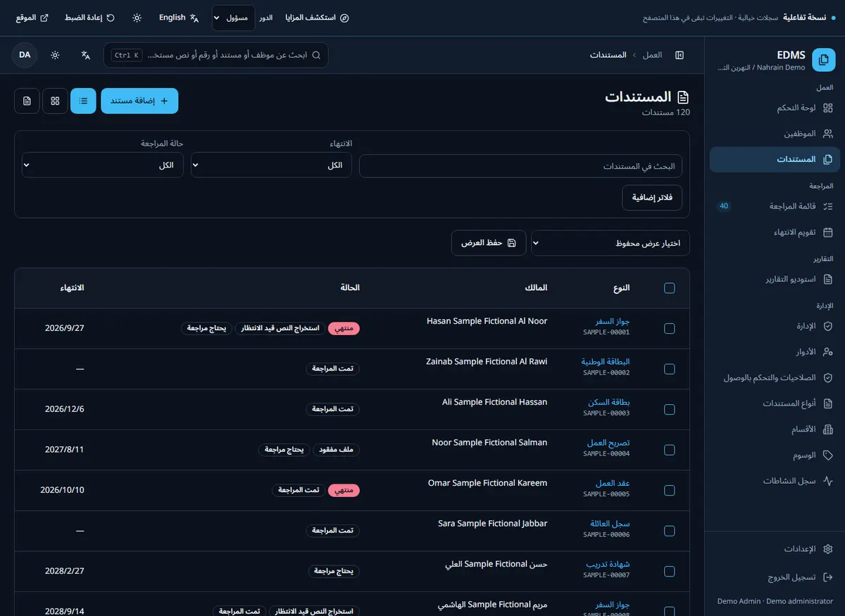The image size is (845, 616).
Task: Open حالة المراجعة review status dropdown
Action: (x=103, y=165)
